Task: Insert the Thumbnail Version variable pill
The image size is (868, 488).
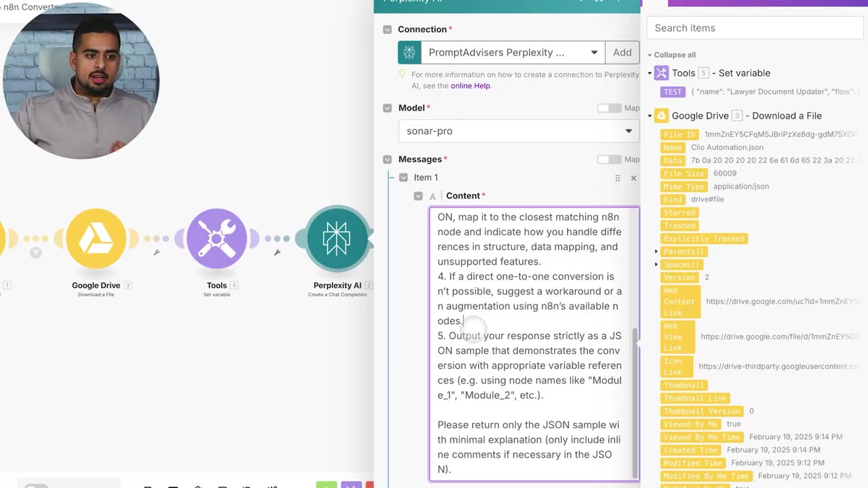Action: (x=701, y=411)
